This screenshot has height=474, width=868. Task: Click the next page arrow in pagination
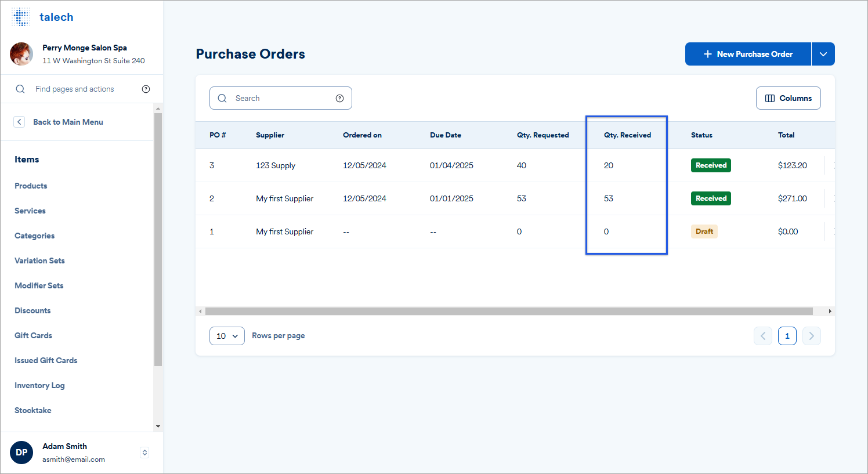click(x=812, y=336)
